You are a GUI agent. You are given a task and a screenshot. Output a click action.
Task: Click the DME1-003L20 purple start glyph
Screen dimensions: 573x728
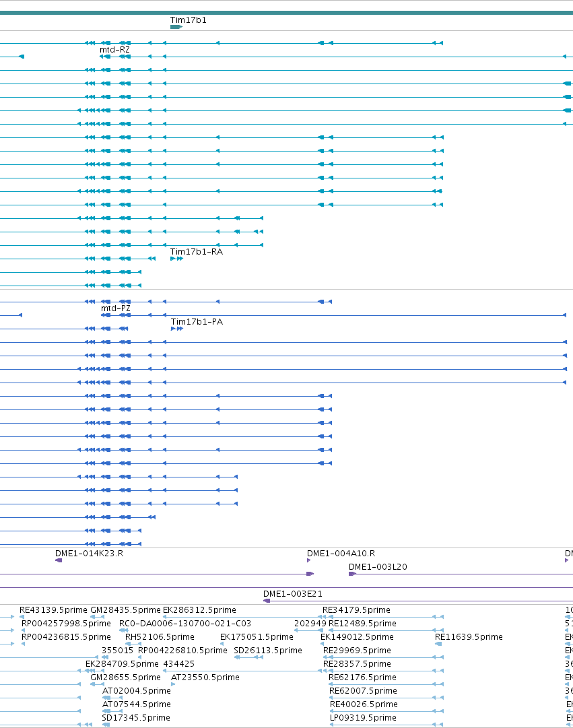click(352, 574)
